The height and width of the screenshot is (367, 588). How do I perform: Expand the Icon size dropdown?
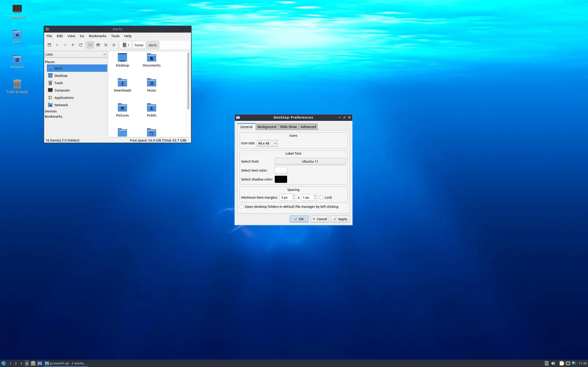267,143
